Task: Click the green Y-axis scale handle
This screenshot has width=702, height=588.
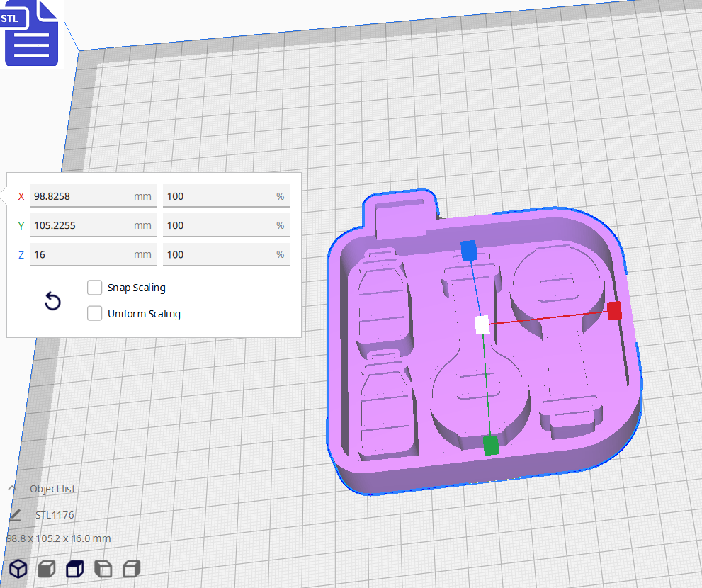Action: [x=489, y=445]
